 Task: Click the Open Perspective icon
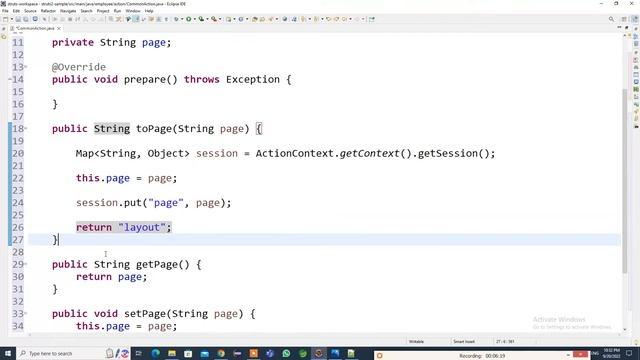click(624, 19)
